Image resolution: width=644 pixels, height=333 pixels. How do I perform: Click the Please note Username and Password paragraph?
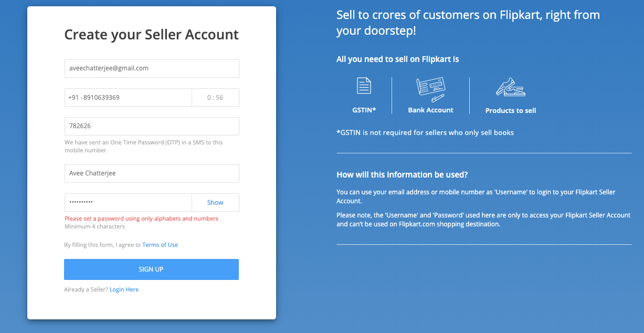coord(483,220)
